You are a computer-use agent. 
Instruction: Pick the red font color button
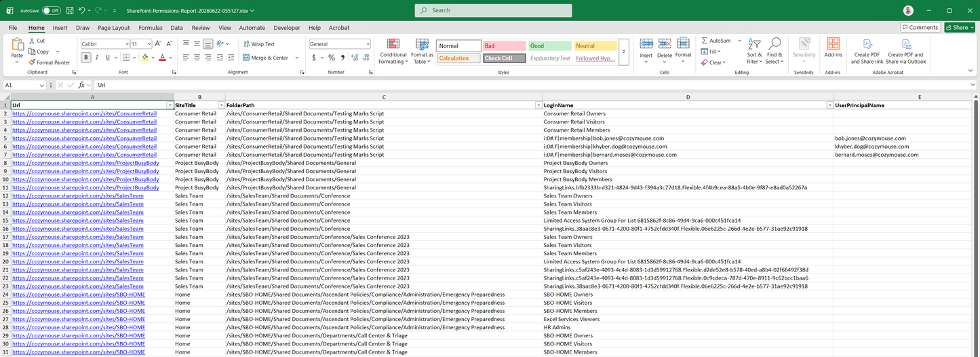(x=161, y=58)
